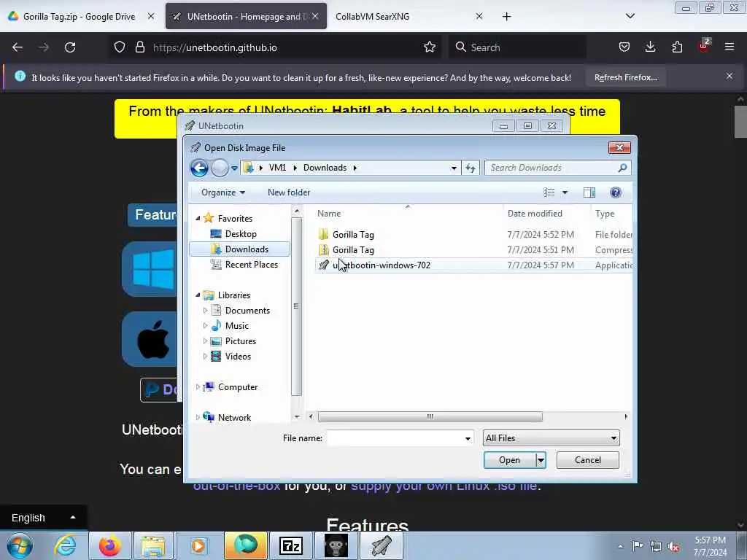This screenshot has height=560, width=747.
Task: Open the English language selector
Action: (43, 518)
